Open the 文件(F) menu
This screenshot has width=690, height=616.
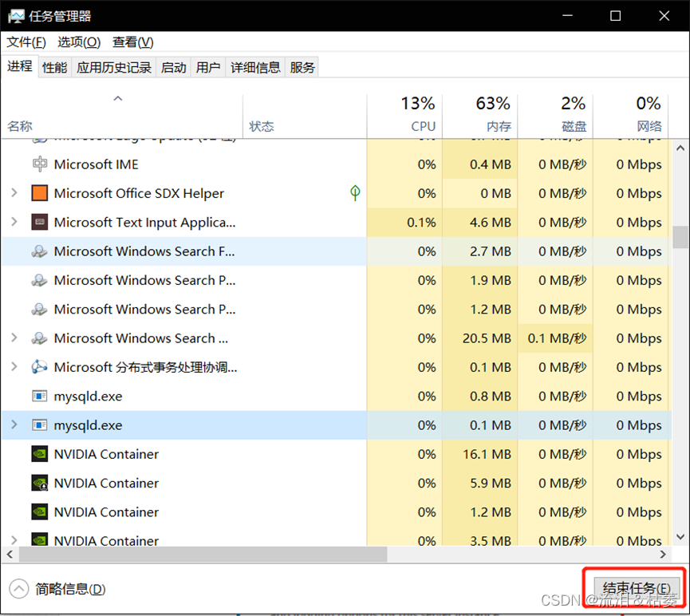click(x=26, y=42)
